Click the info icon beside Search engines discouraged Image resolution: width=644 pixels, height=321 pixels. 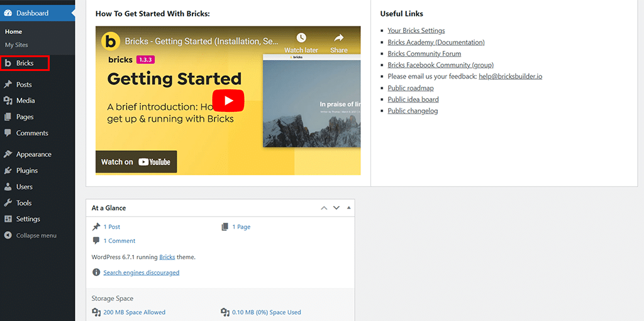click(x=96, y=272)
